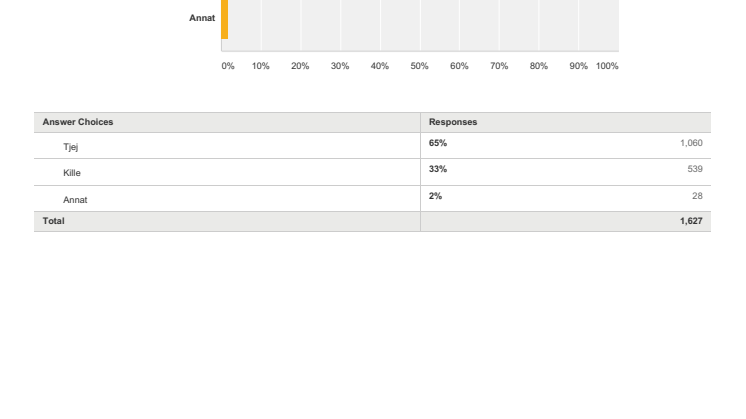This screenshot has height=419, width=746.
Task: Click the 80% axis tick label
Action: pyautogui.click(x=539, y=66)
